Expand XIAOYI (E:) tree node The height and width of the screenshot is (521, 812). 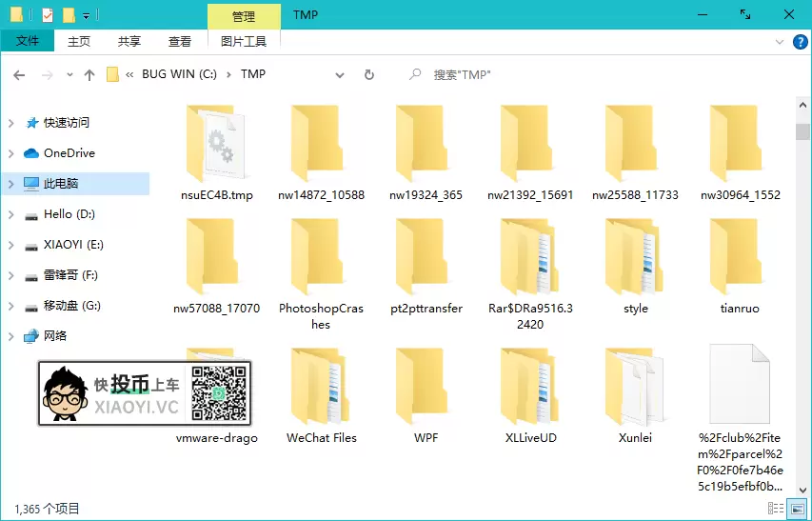click(x=10, y=245)
